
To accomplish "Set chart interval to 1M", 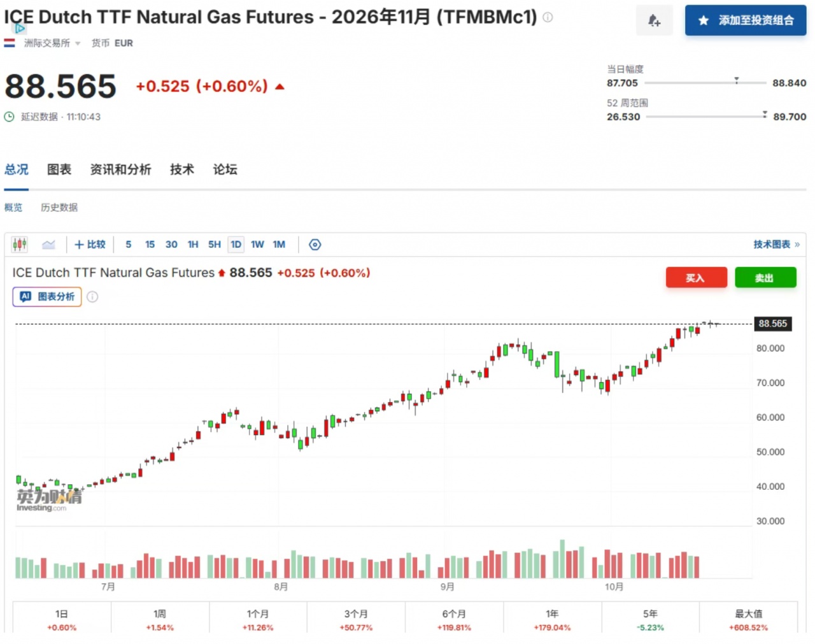I will click(x=279, y=245).
